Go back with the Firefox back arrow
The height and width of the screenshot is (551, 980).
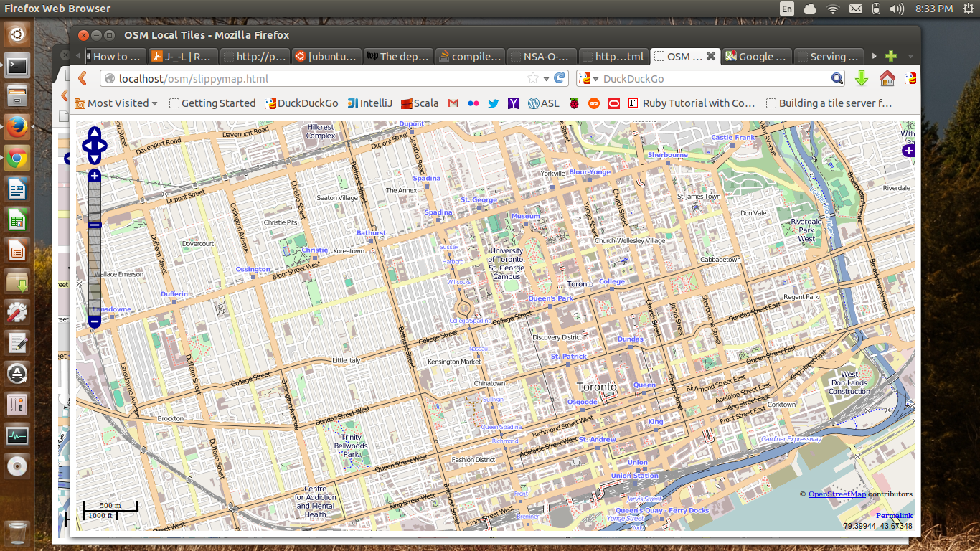tap(82, 78)
